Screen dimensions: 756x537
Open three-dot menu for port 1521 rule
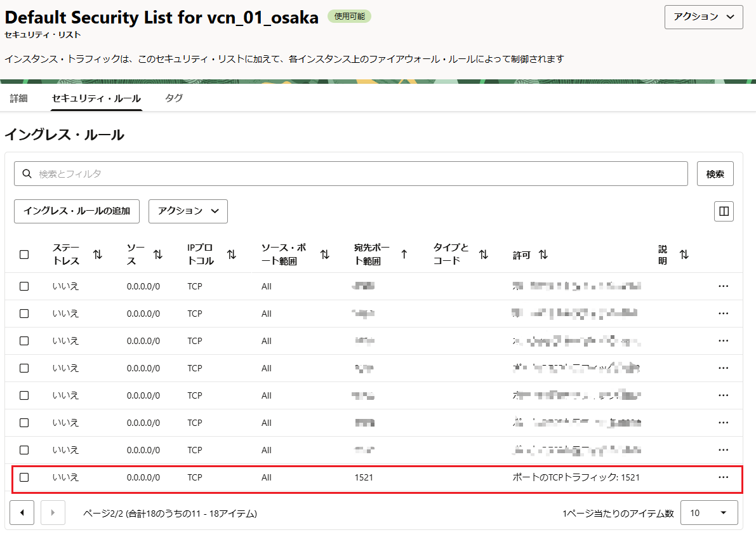[x=723, y=477]
